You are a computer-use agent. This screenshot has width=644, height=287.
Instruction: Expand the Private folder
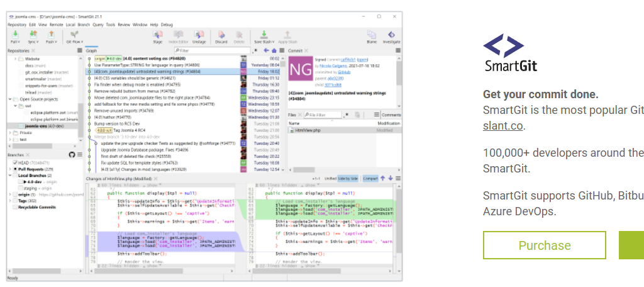pyautogui.click(x=10, y=133)
